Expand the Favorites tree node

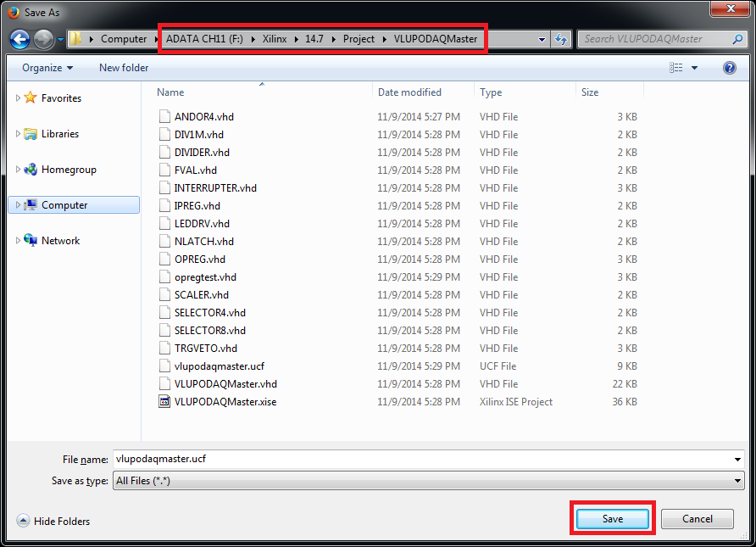point(18,98)
